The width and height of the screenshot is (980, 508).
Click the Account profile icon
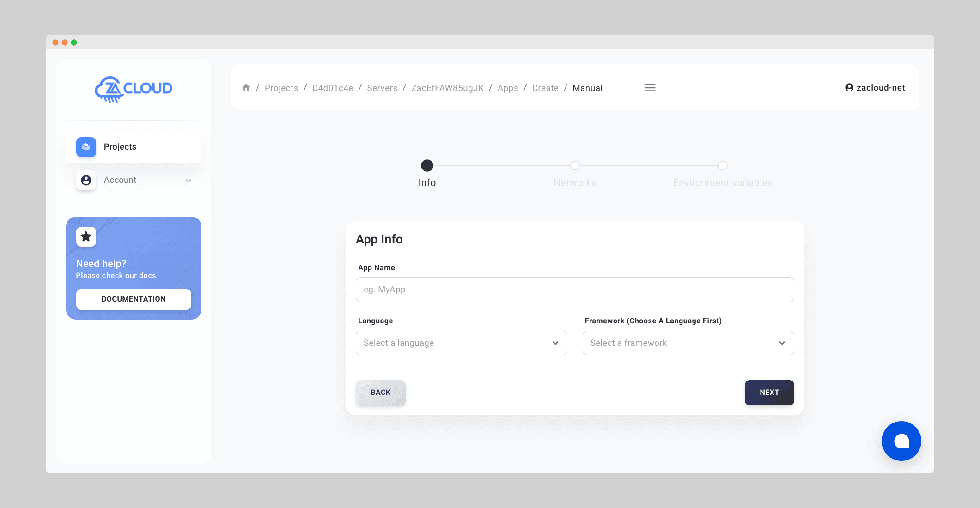click(x=85, y=180)
